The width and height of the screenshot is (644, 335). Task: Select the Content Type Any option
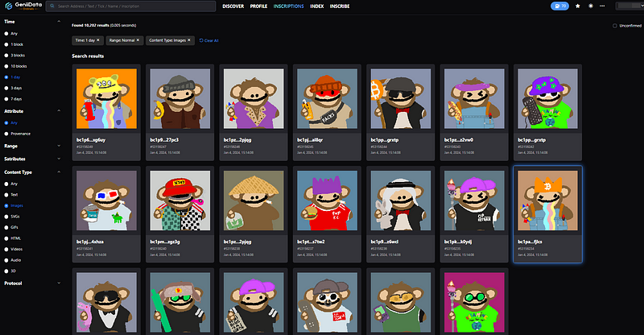(x=6, y=184)
